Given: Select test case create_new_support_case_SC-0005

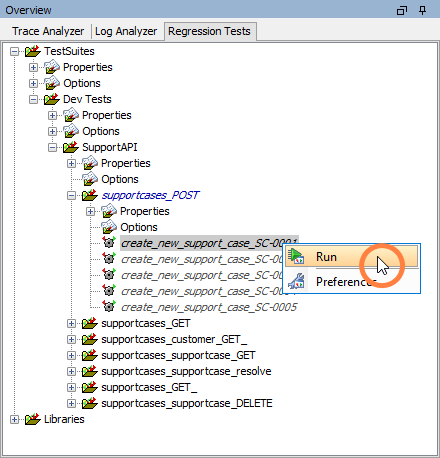Looking at the screenshot, I should pyautogui.click(x=209, y=307).
